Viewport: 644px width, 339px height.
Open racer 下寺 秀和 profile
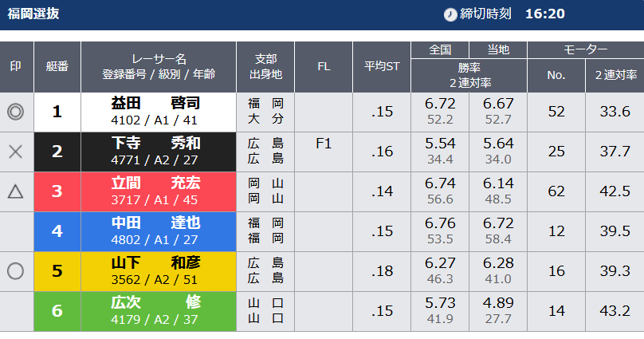[x=155, y=143]
